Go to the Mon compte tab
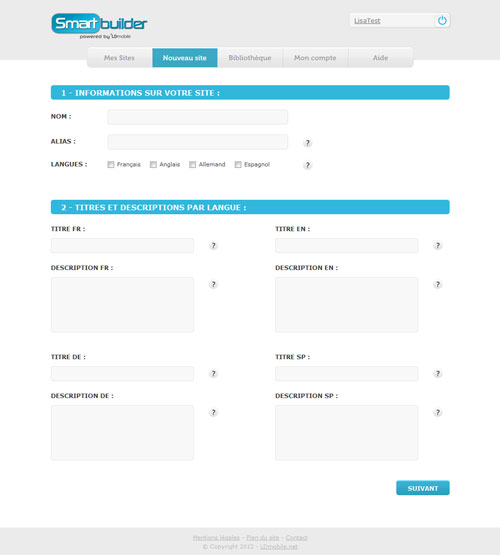This screenshot has height=555, width=500. click(315, 58)
